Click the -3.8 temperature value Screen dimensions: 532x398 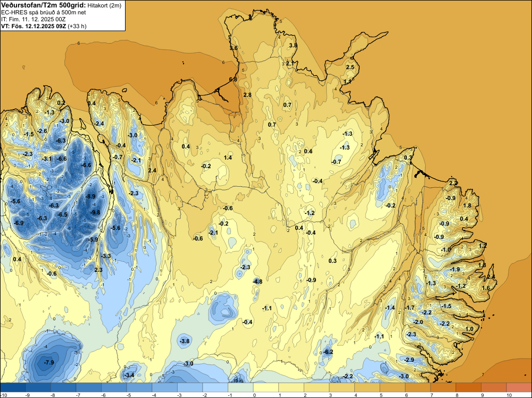click(x=185, y=341)
